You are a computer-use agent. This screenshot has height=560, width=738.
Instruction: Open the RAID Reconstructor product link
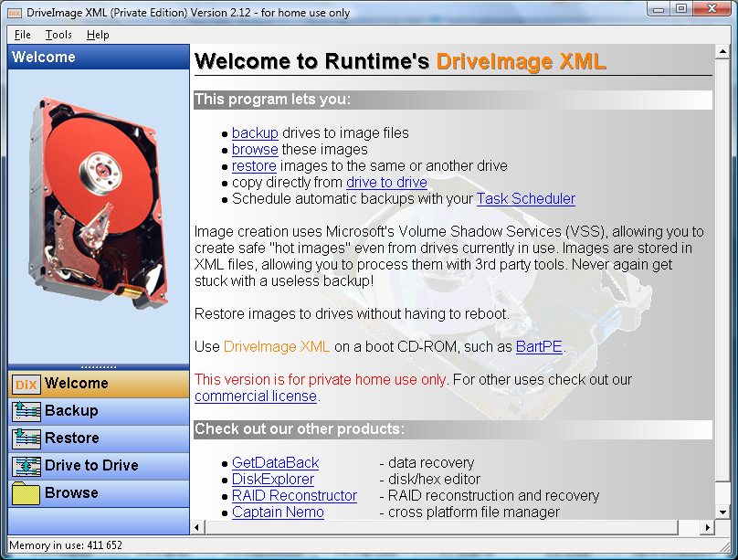click(295, 496)
